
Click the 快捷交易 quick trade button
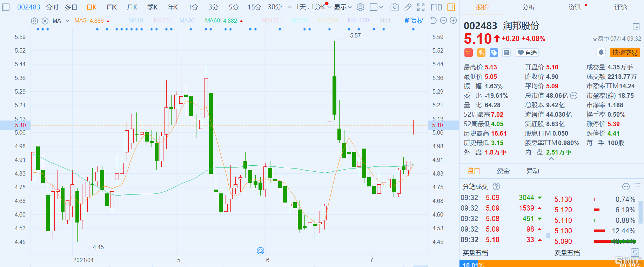[x=625, y=53]
